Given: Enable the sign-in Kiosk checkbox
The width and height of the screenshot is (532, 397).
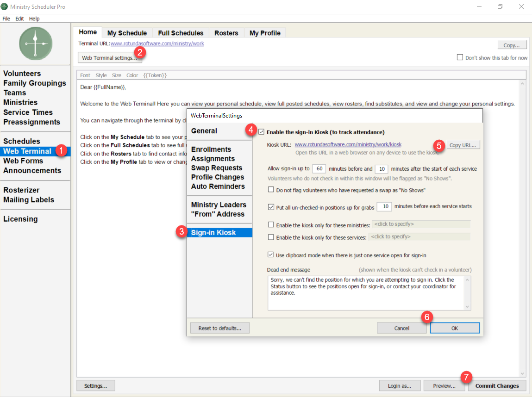Looking at the screenshot, I should [x=262, y=132].
